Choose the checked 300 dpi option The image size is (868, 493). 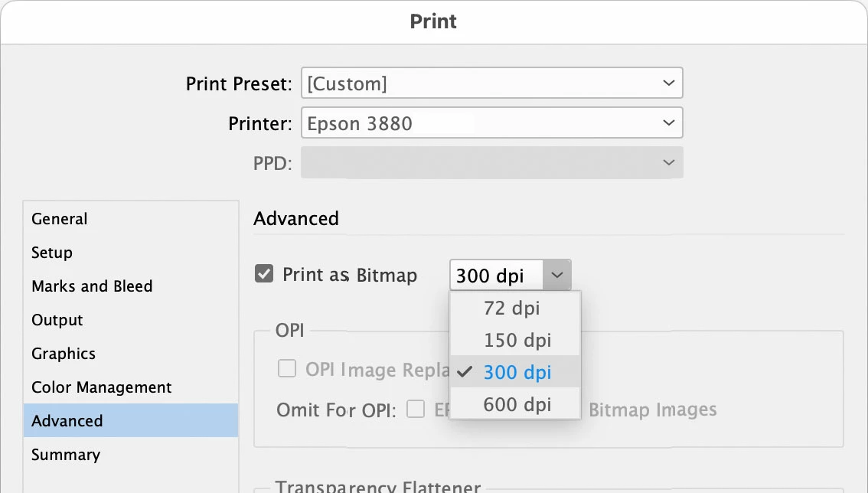(515, 372)
